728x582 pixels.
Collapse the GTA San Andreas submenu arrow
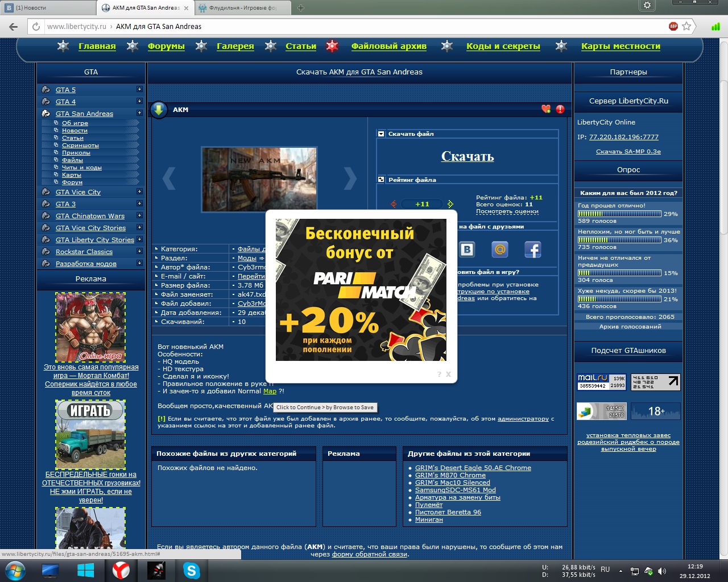point(139,113)
